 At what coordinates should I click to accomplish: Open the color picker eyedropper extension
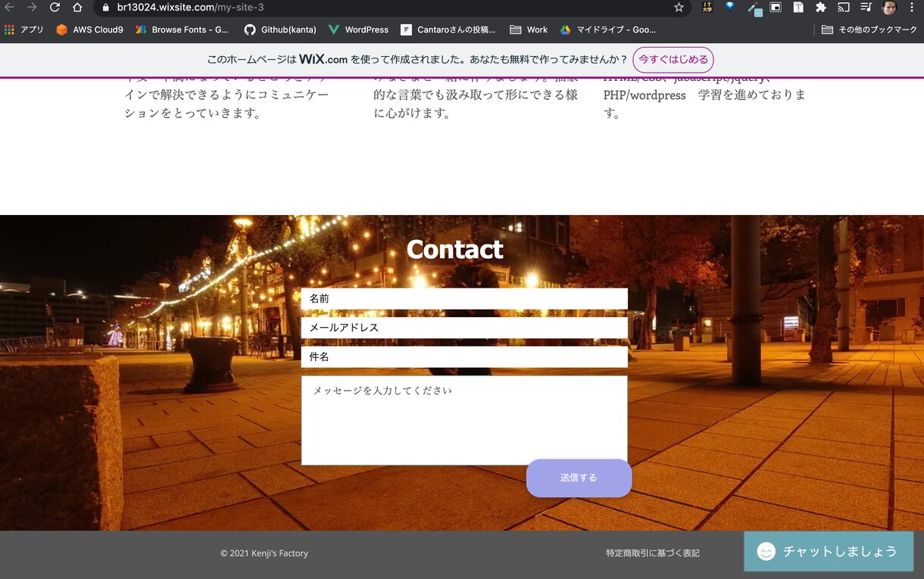754,8
